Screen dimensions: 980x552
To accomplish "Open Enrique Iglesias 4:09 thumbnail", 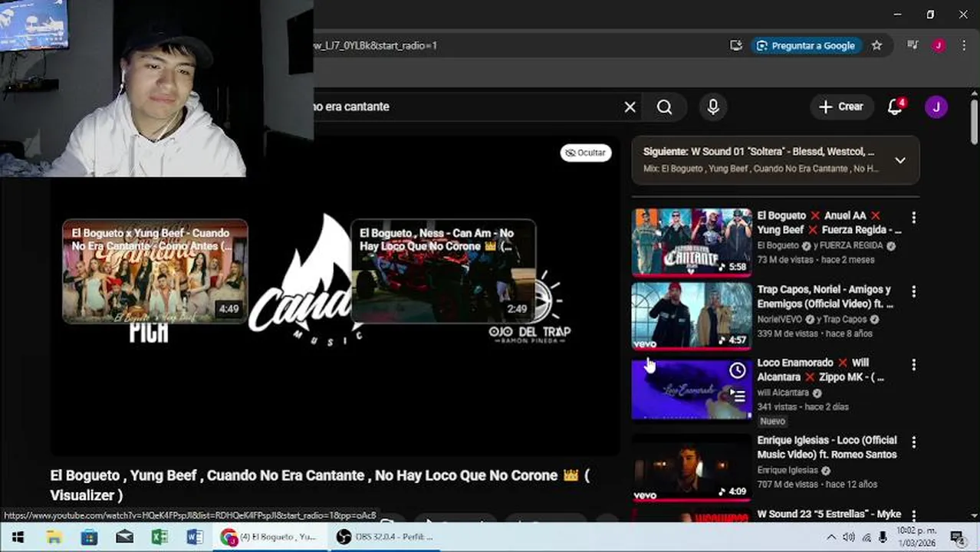I will click(x=692, y=468).
